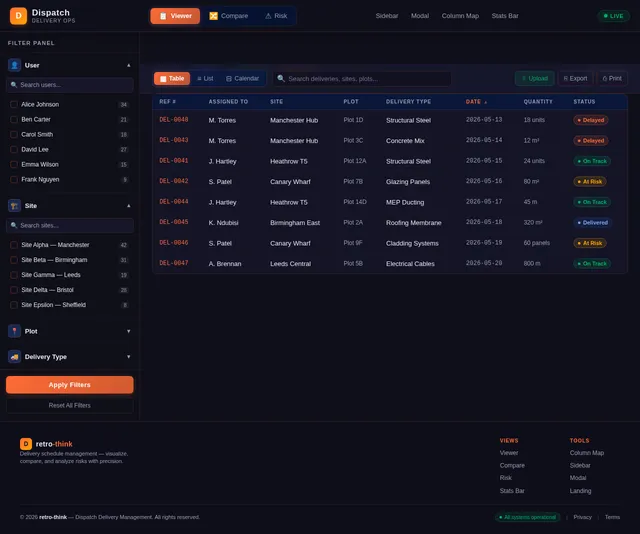Click the Export button
Image resolution: width=640 pixels, height=534 pixels.
[575, 78]
